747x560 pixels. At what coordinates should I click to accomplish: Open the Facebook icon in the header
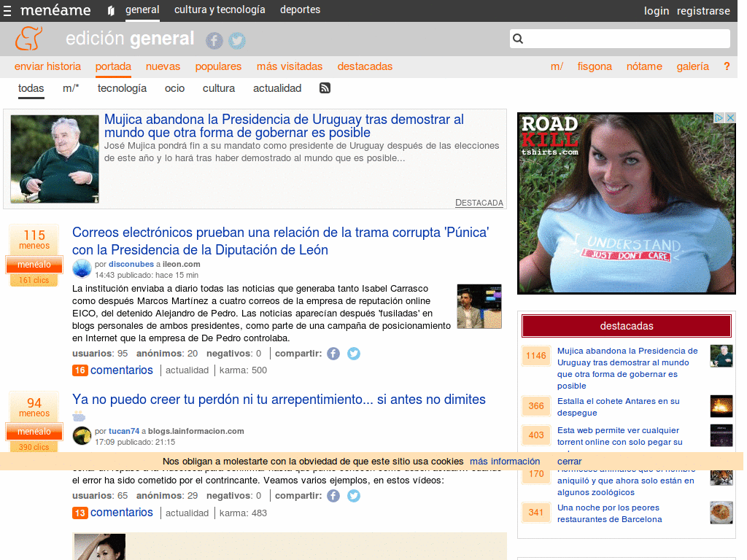pyautogui.click(x=214, y=41)
